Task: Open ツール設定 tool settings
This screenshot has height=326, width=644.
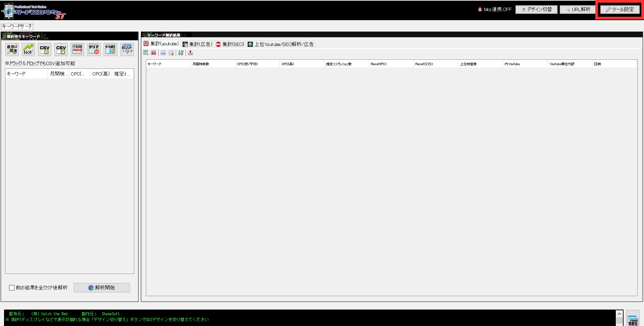Action: (x=620, y=9)
